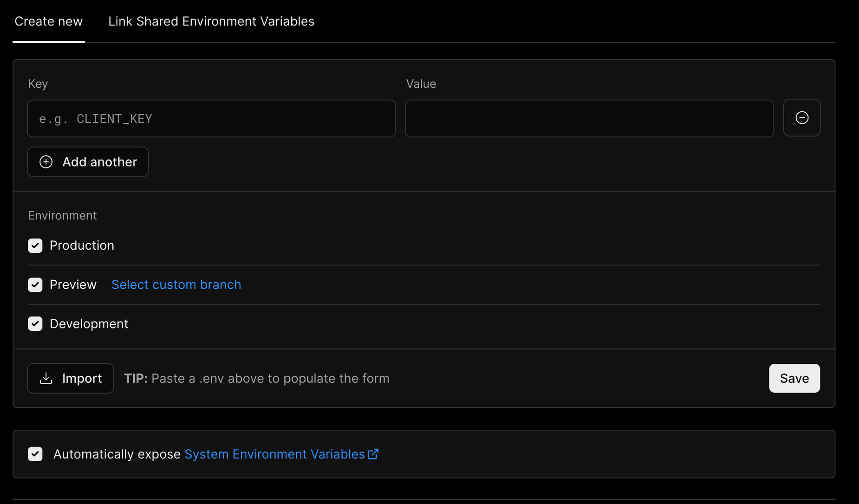Viewport: 859px width, 504px height.
Task: Click the Development environment label
Action: (89, 324)
